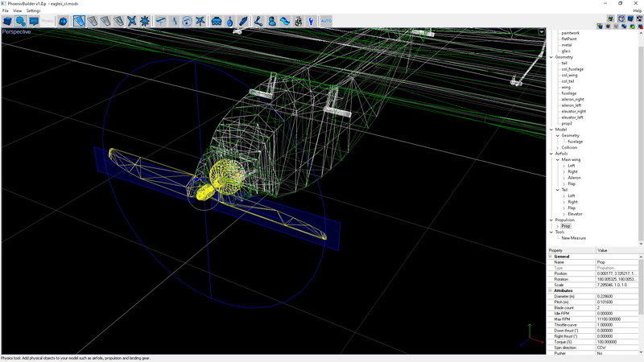The image size is (644, 362).
Task: Open the Settings menu
Action: (33, 10)
